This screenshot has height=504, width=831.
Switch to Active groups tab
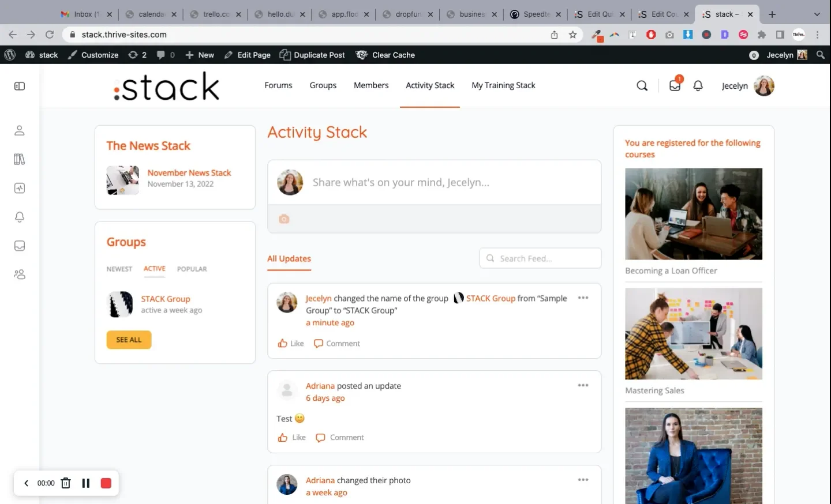point(155,269)
